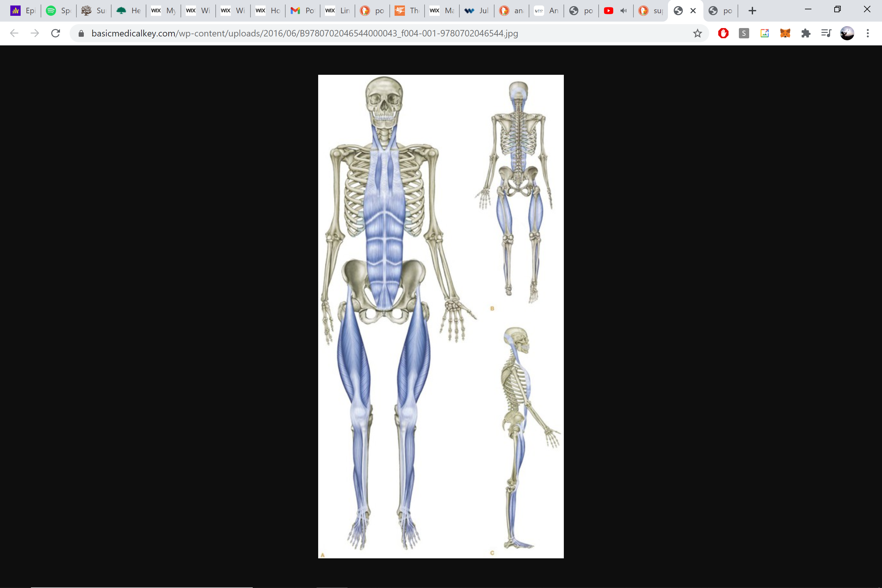
Task: Click the AdBlock stop-hand extension icon
Action: tap(723, 33)
